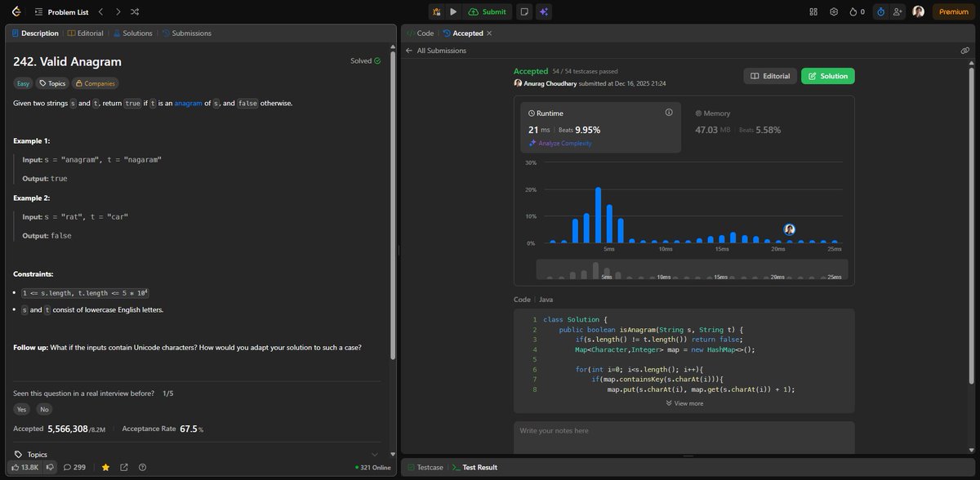Screen dimensions: 980x480
Task: Click the green Solution button
Action: click(828, 76)
